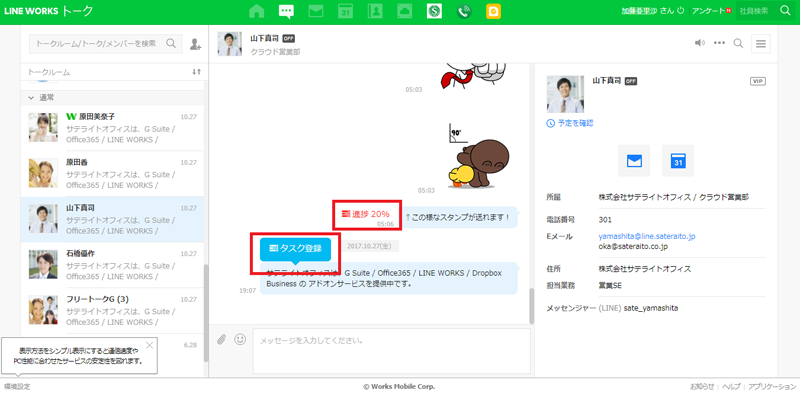Open the yellow app icon in top bar
800x393 pixels.
click(x=493, y=11)
